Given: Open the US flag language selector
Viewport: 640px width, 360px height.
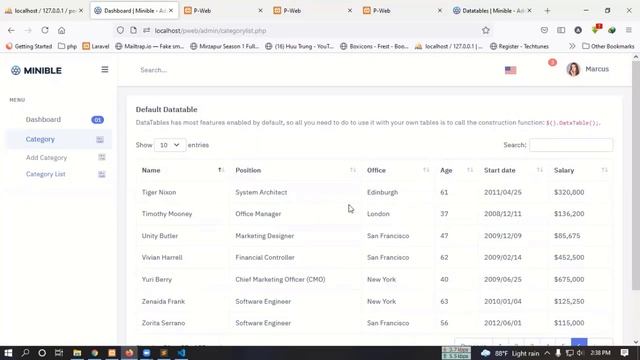Looking at the screenshot, I should click(x=510, y=70).
